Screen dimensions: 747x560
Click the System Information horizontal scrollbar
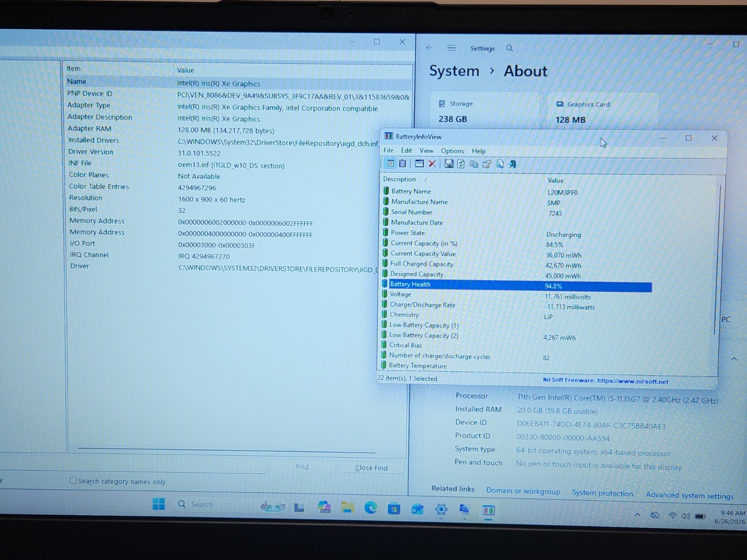tap(226, 450)
